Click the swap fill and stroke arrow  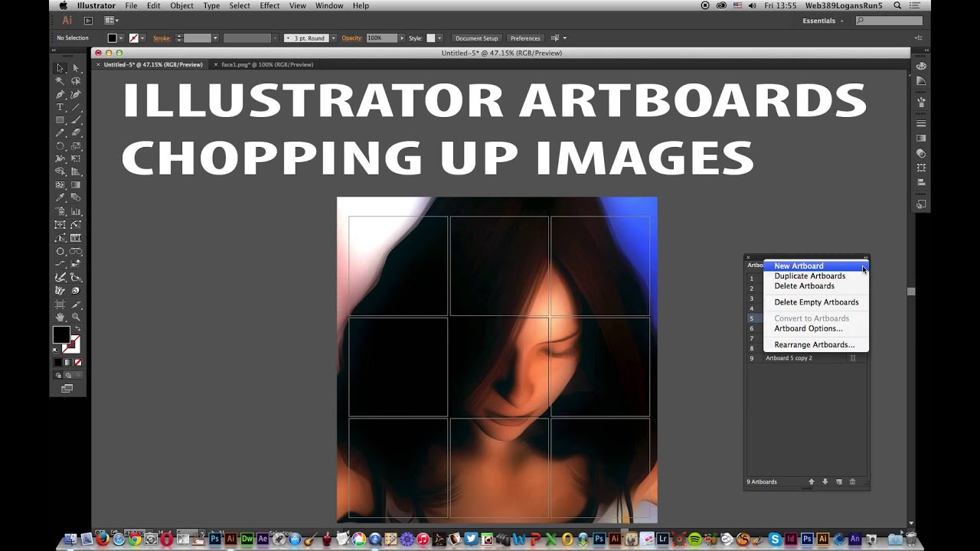(77, 329)
